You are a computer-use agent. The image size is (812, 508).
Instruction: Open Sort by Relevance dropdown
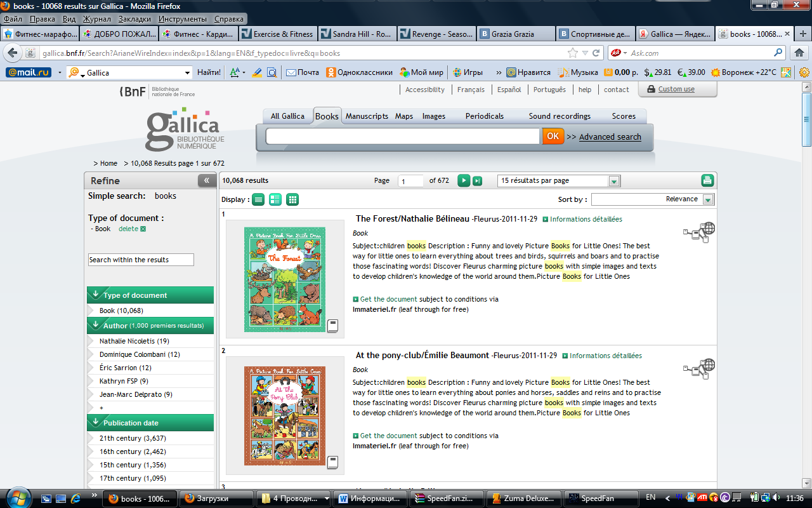pyautogui.click(x=708, y=199)
